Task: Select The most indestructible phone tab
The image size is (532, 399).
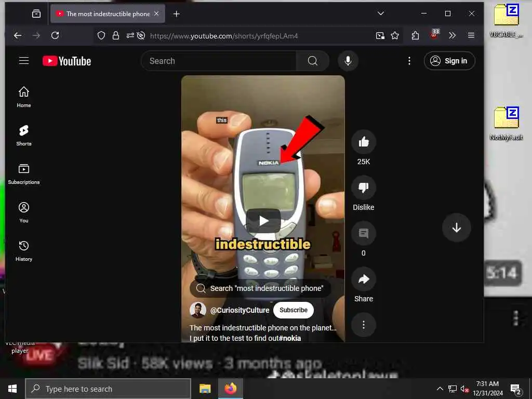Action: pos(108,14)
